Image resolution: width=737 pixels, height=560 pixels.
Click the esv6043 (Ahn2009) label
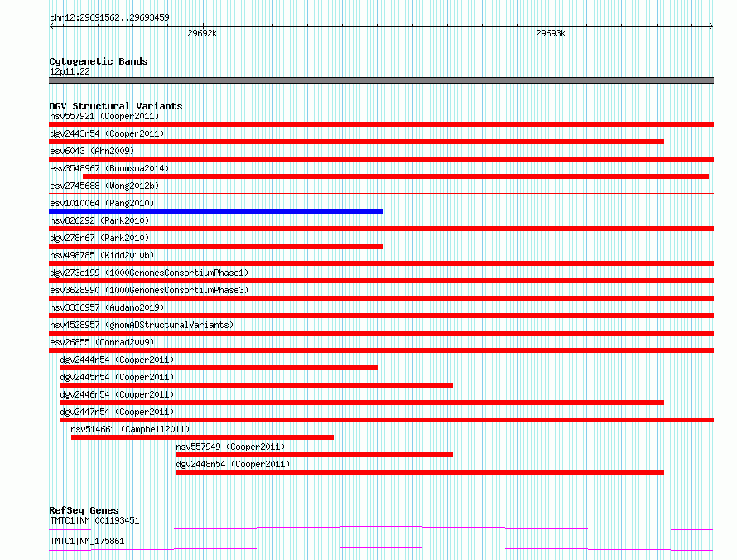[92, 151]
